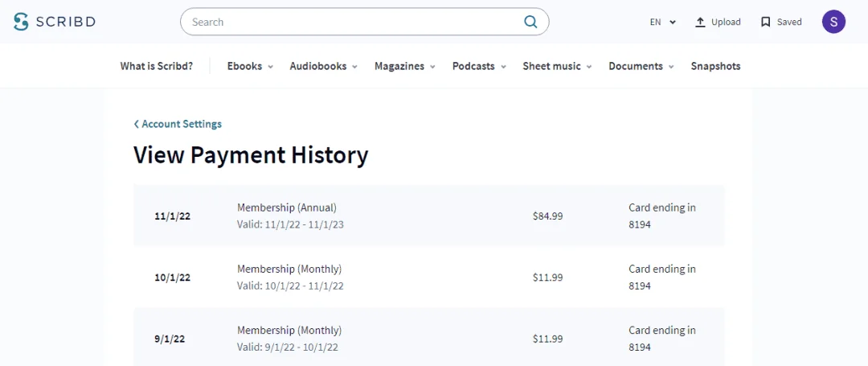Expand the Audiobooks menu

pos(324,66)
